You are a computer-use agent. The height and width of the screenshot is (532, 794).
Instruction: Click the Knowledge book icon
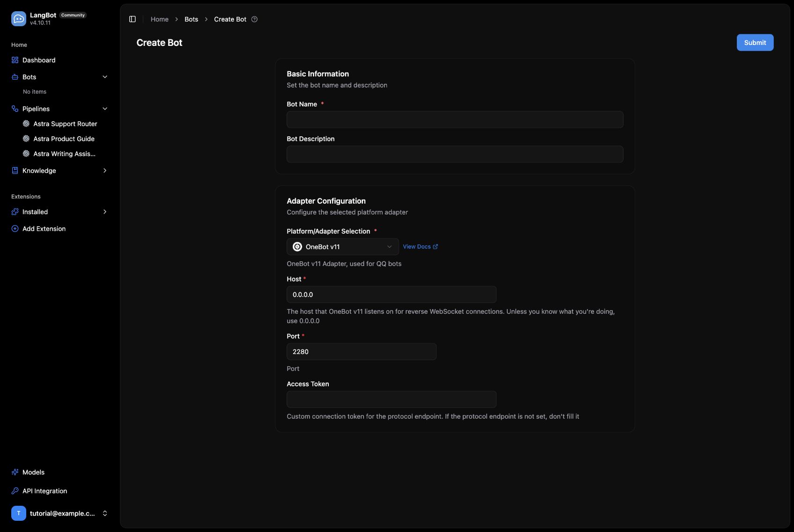[x=15, y=170]
